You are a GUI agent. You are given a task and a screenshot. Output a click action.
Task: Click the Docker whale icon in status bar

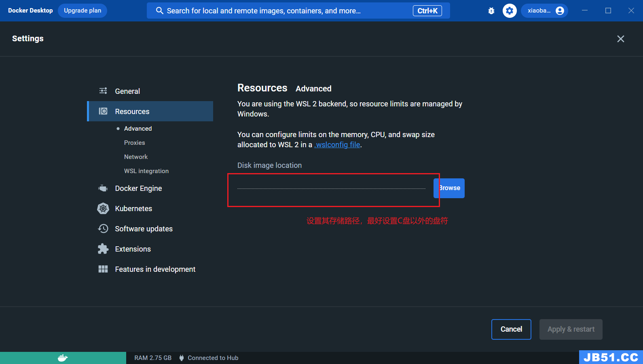tap(63, 358)
